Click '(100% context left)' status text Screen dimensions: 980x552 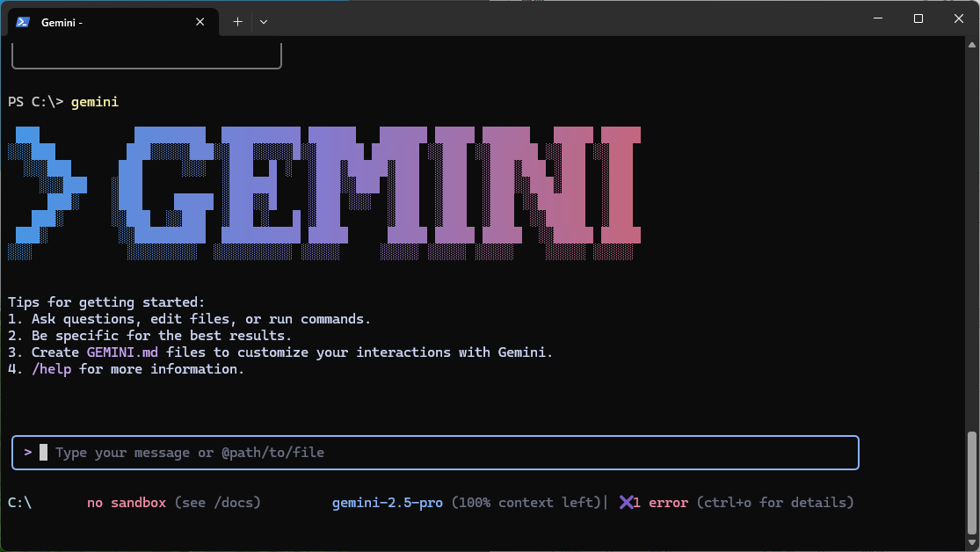pyautogui.click(x=526, y=503)
